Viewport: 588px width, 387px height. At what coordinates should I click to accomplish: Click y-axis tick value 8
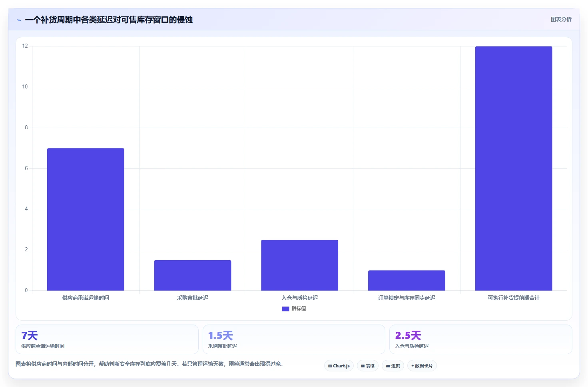26,128
